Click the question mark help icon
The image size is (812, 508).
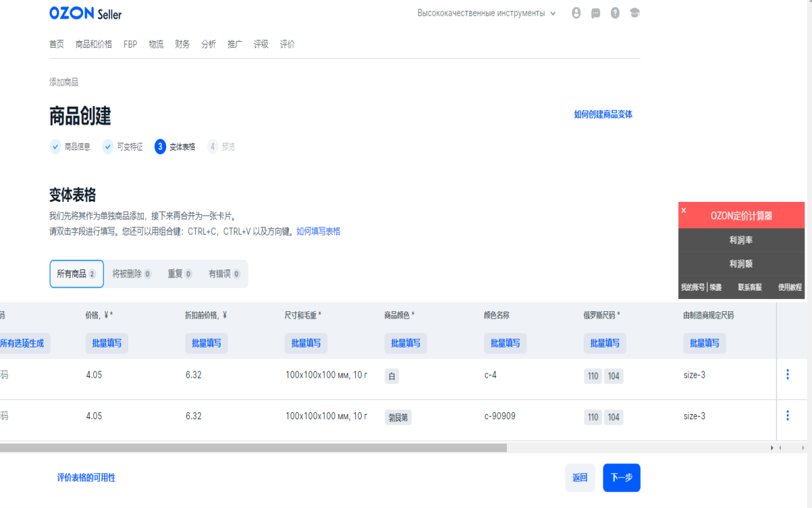pos(615,12)
